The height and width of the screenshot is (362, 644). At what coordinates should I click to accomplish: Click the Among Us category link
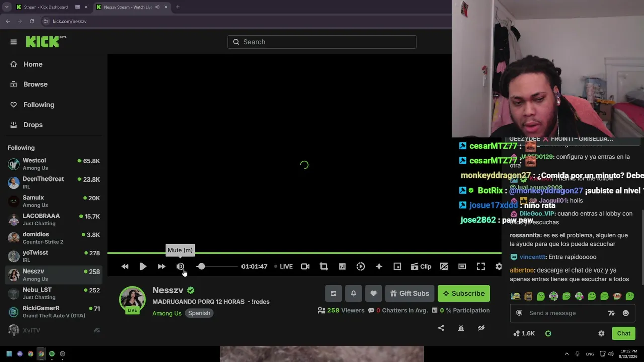click(x=167, y=313)
